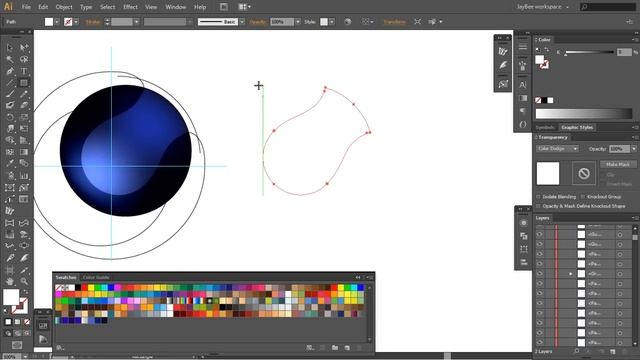
Task: Select the Hand tool
Action: point(10,281)
